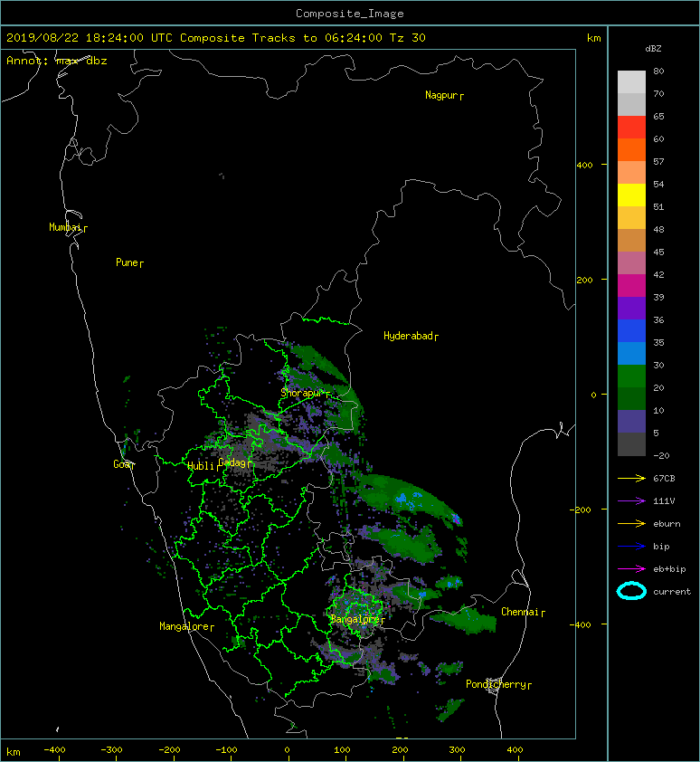Click the Hubli city label
Screen dimensions: 700x762
coord(201,466)
